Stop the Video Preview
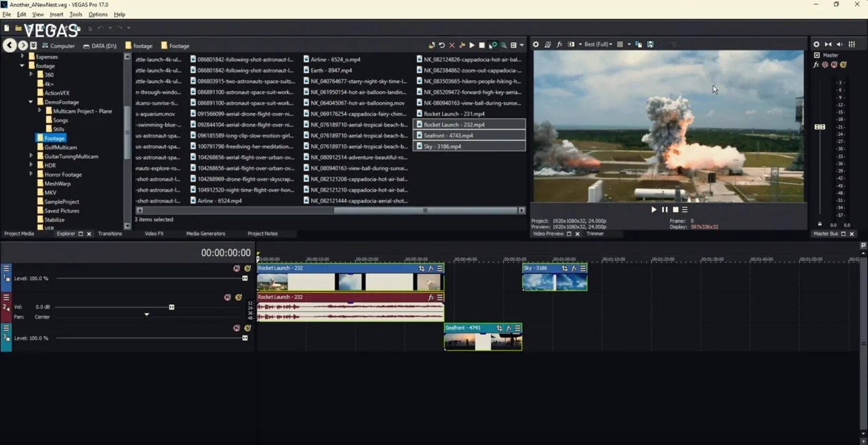This screenshot has height=445, width=868. (x=676, y=210)
